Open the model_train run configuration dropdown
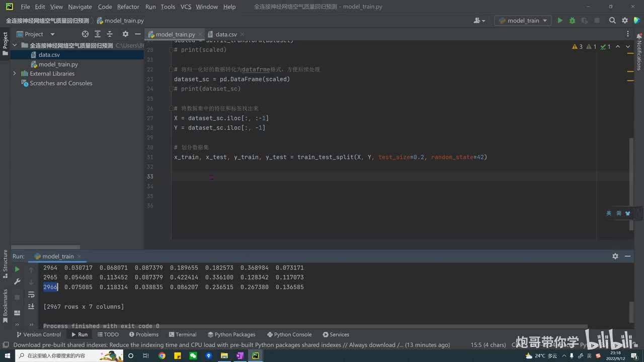 [523, 21]
